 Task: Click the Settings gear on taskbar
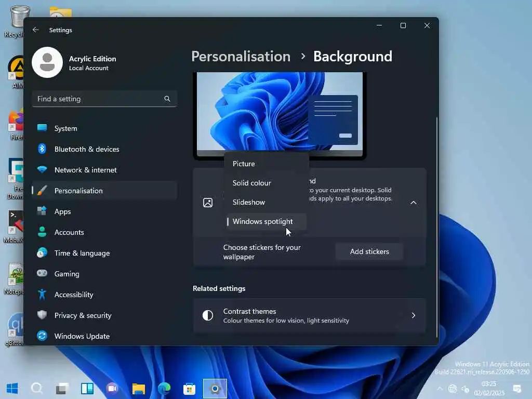215,389
